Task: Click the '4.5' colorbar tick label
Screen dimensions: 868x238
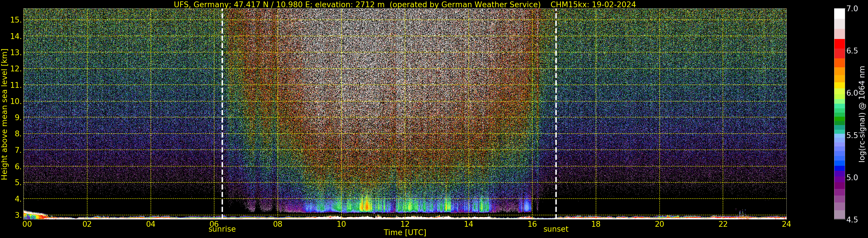Action: [852, 220]
